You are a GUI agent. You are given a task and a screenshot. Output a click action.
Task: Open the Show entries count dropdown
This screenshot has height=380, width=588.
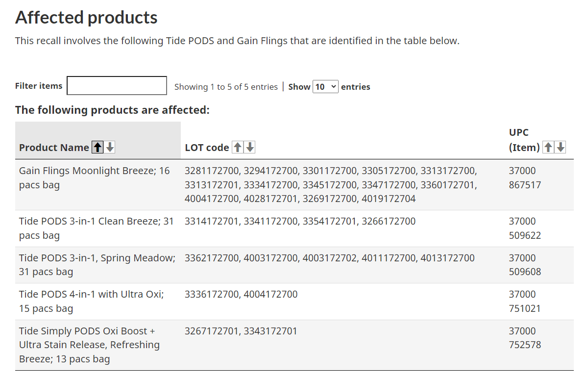pyautogui.click(x=325, y=87)
